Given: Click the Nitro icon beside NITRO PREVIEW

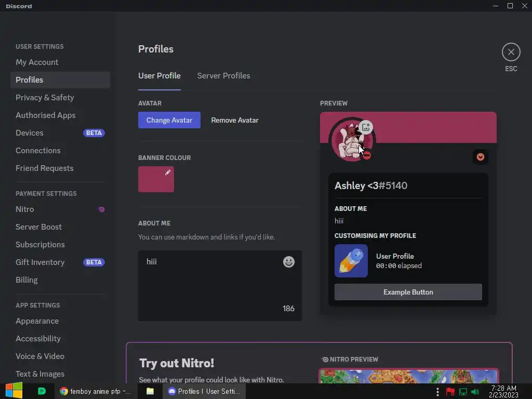Looking at the screenshot, I should 325,360.
